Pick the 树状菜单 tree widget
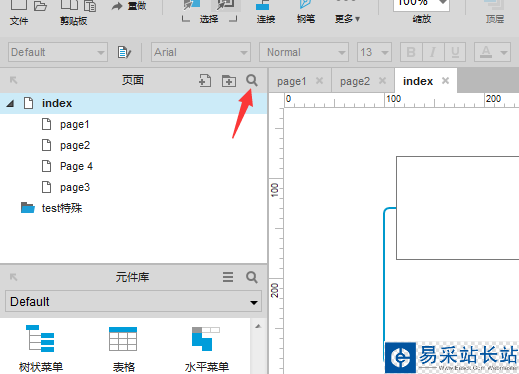Screen dimensions: 519x374 click(40, 348)
